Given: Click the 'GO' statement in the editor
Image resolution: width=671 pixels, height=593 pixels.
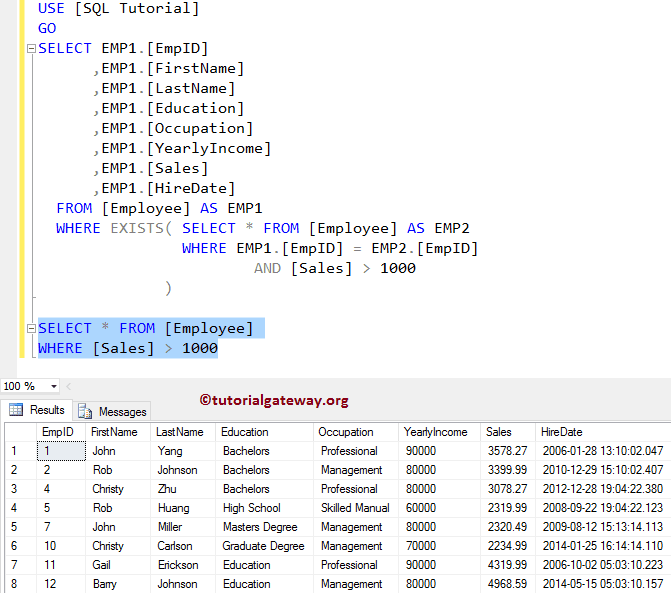Looking at the screenshot, I should click(47, 28).
